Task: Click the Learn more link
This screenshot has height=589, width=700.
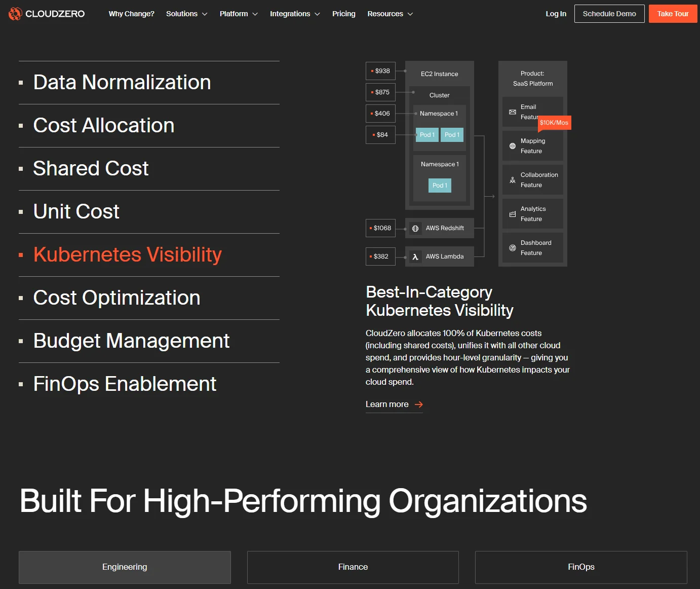Action: (x=394, y=404)
